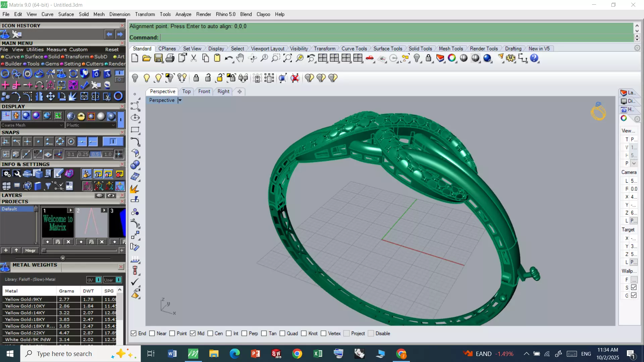Save the file with the floppy icon
Viewport: 644px width, 362px height.
[x=158, y=58]
